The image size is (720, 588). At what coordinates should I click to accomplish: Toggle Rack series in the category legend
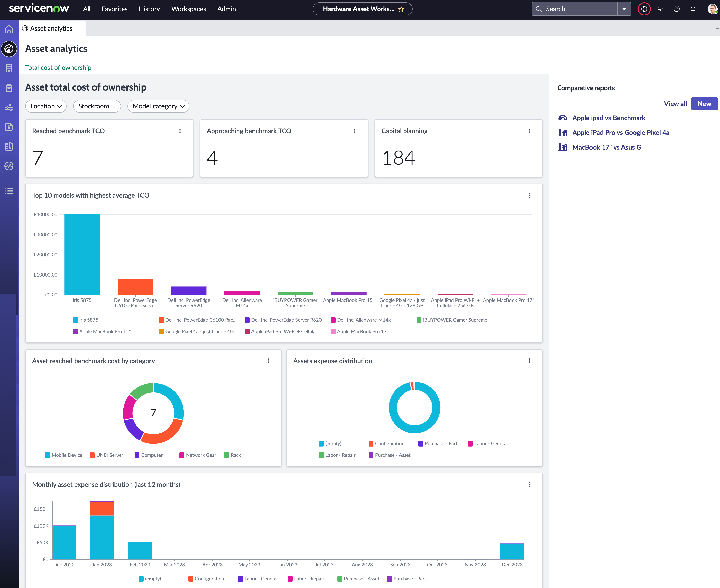(x=233, y=455)
